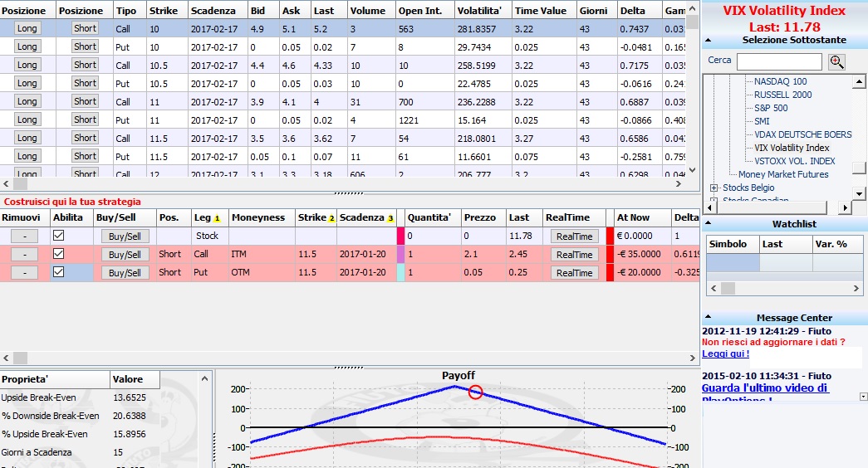The image size is (868, 468).
Task: Uncheck Abilita for the Short Put leg
Action: coord(58,271)
